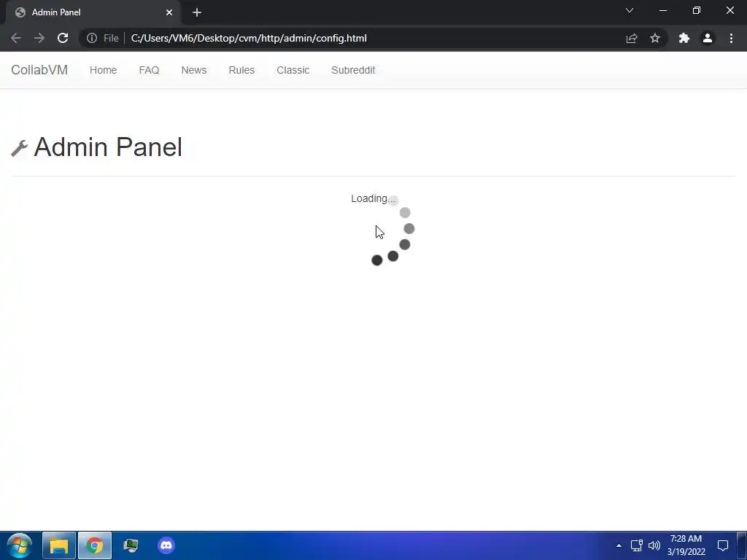Open site info icon next to File
Screen dimensions: 747x560
click(92, 38)
